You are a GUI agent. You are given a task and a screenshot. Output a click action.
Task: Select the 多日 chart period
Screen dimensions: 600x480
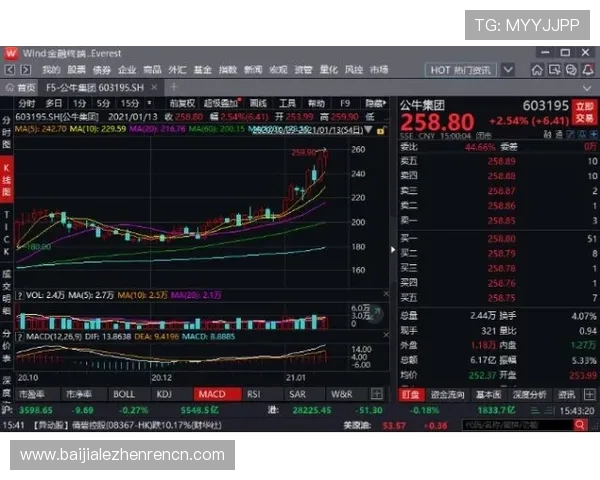click(x=54, y=103)
